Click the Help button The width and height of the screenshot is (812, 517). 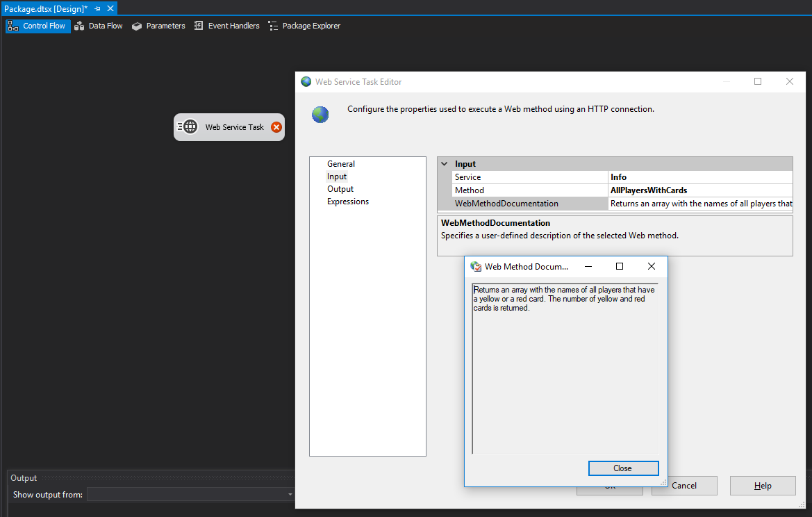click(763, 486)
